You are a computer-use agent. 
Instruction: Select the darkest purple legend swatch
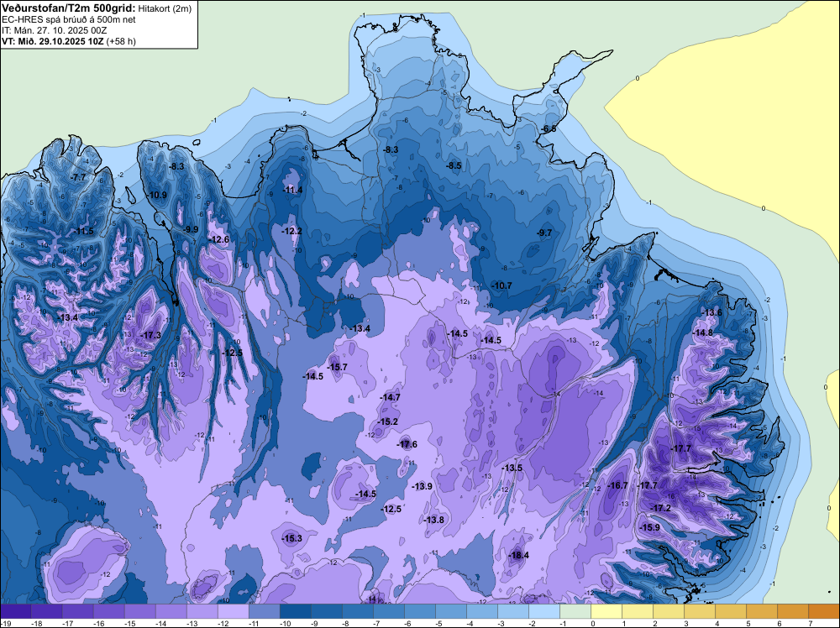[15, 611]
